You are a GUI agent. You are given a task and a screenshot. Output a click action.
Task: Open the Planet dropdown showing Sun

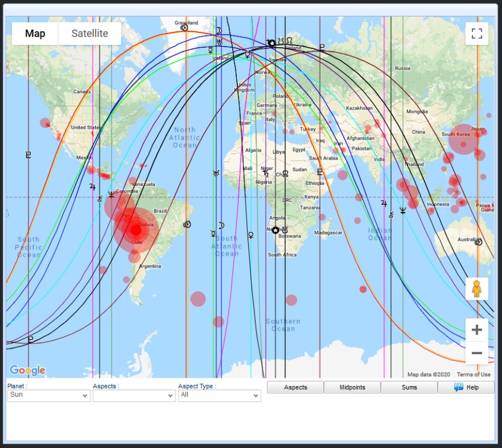coord(48,395)
